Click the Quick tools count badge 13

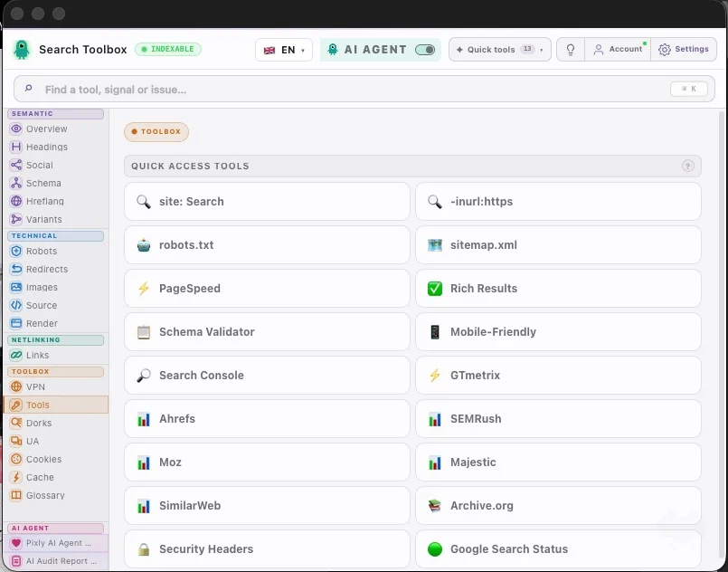pos(527,49)
